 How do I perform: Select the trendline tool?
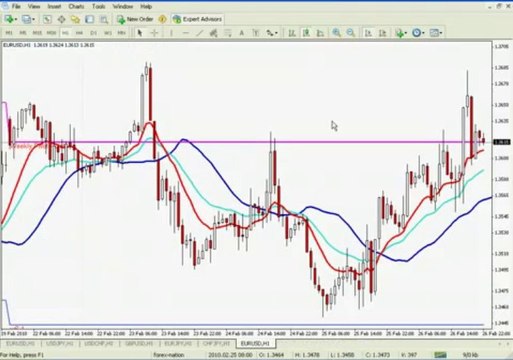click(x=200, y=33)
